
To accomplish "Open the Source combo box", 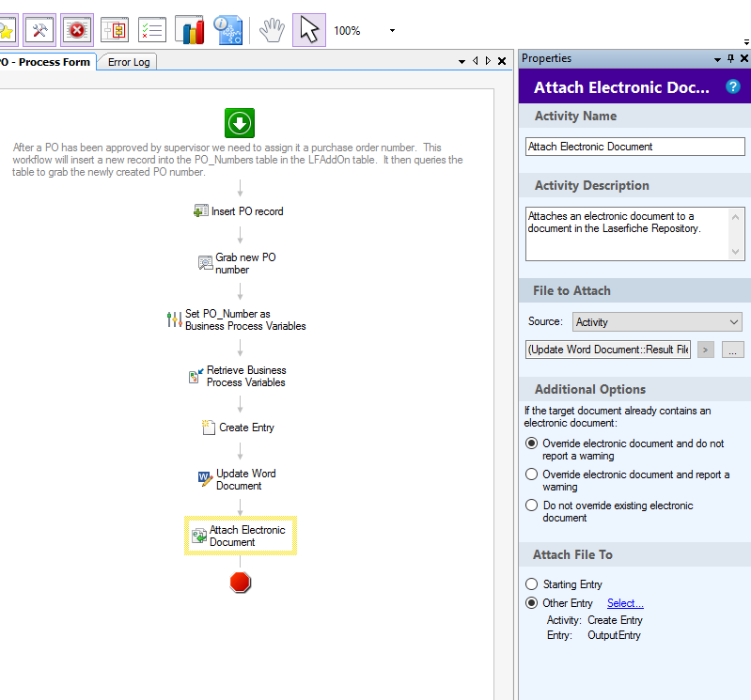I will point(657,321).
